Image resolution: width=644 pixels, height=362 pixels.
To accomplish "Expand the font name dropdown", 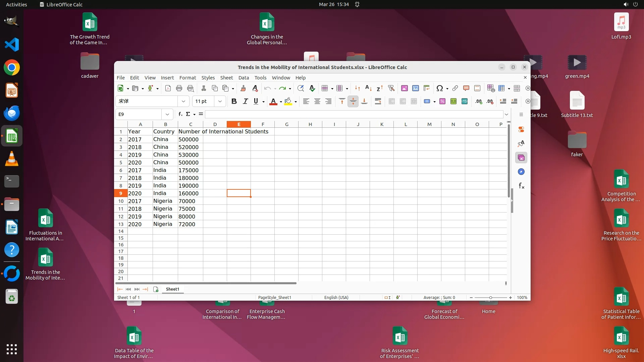I will pyautogui.click(x=183, y=101).
